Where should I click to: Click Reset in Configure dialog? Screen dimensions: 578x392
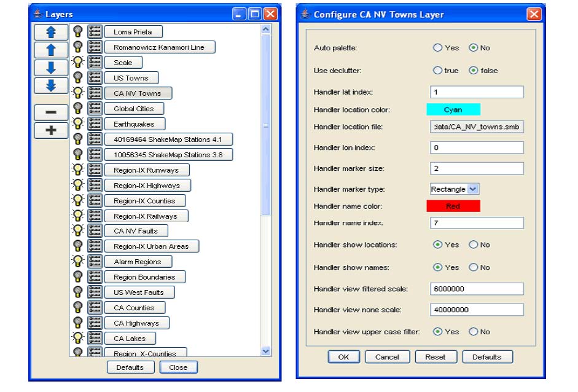435,356
